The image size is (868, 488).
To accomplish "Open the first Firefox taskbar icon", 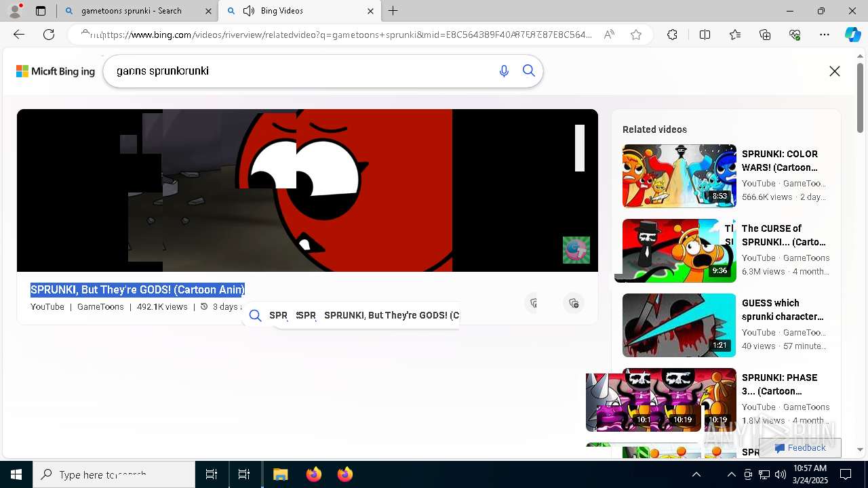I will click(x=313, y=474).
